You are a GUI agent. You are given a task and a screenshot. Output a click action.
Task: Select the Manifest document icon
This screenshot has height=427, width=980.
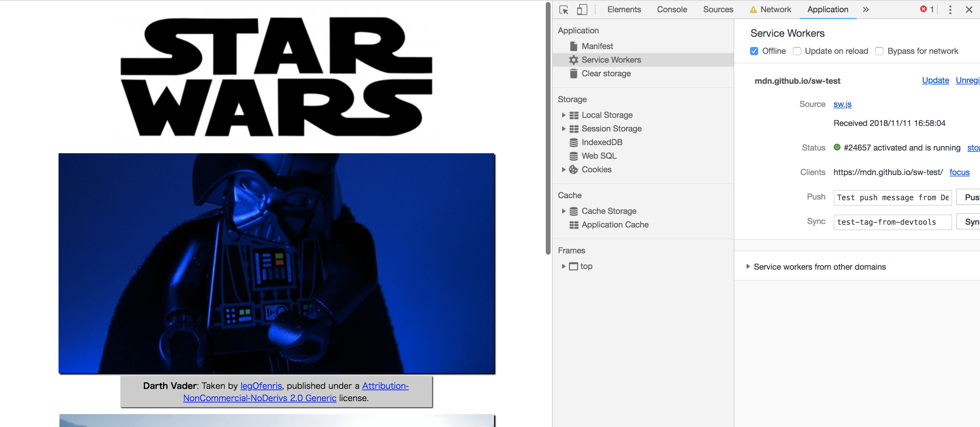pos(574,46)
